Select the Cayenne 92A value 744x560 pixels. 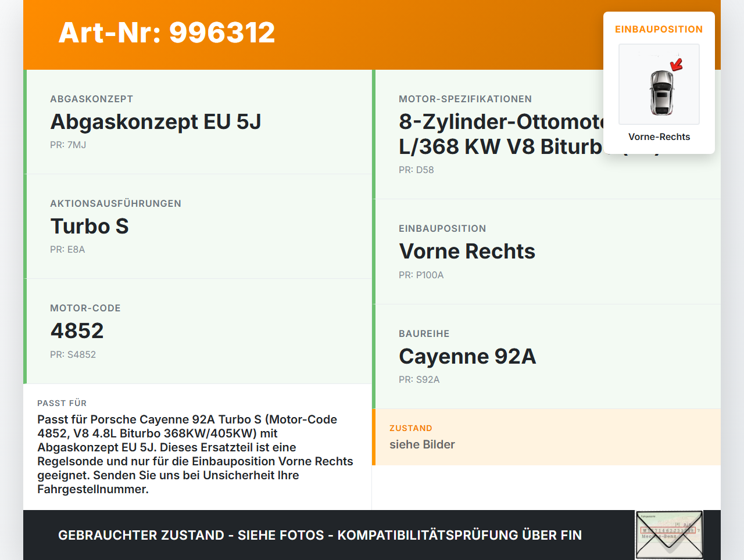(467, 357)
